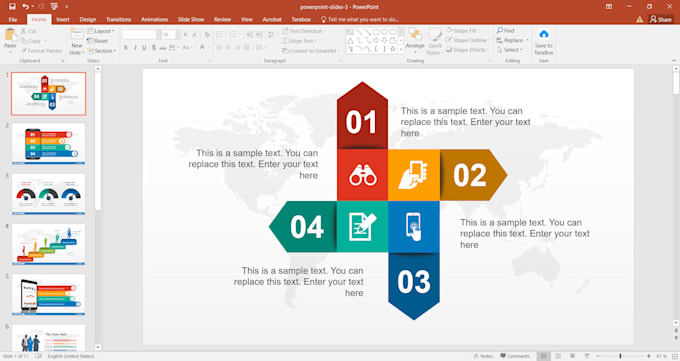This screenshot has width=680, height=361.
Task: Click the zoom in plus button
Action: coord(649,356)
